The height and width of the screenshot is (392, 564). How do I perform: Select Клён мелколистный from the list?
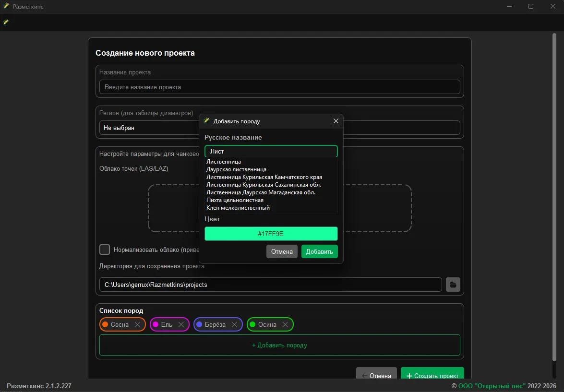[x=238, y=208]
